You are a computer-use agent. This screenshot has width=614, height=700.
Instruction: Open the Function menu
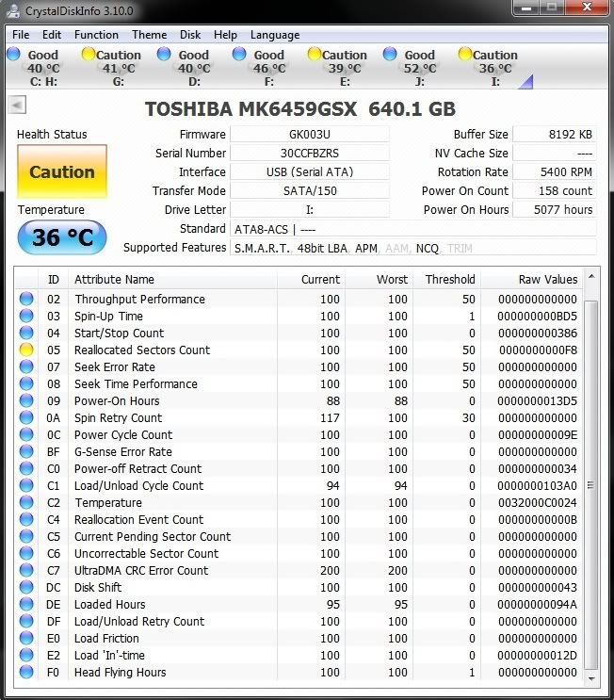tap(96, 35)
